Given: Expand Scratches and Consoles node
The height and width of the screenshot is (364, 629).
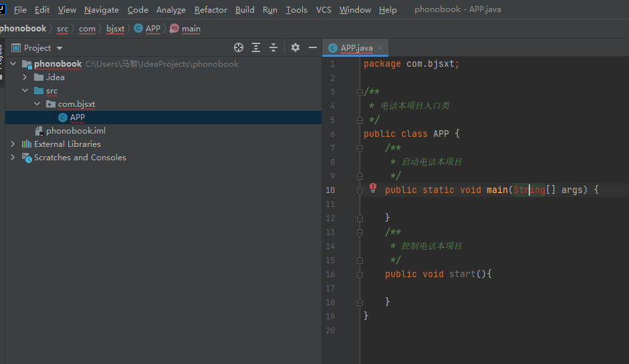Looking at the screenshot, I should coord(13,157).
